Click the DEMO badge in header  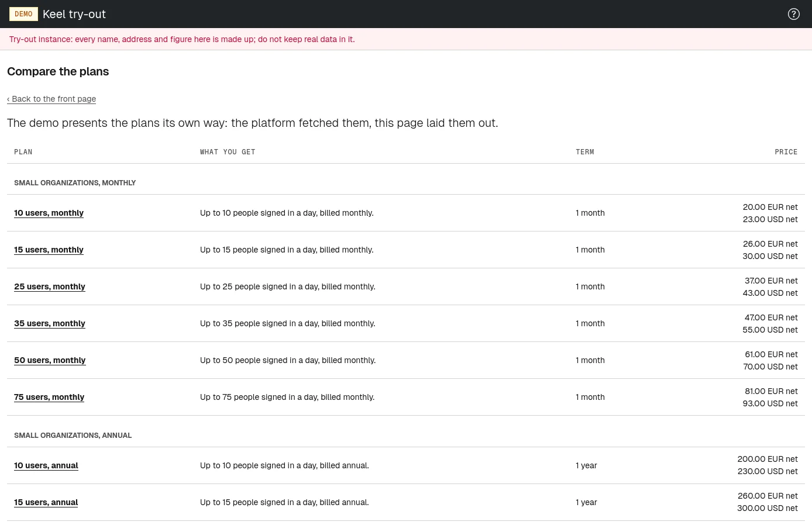(23, 14)
